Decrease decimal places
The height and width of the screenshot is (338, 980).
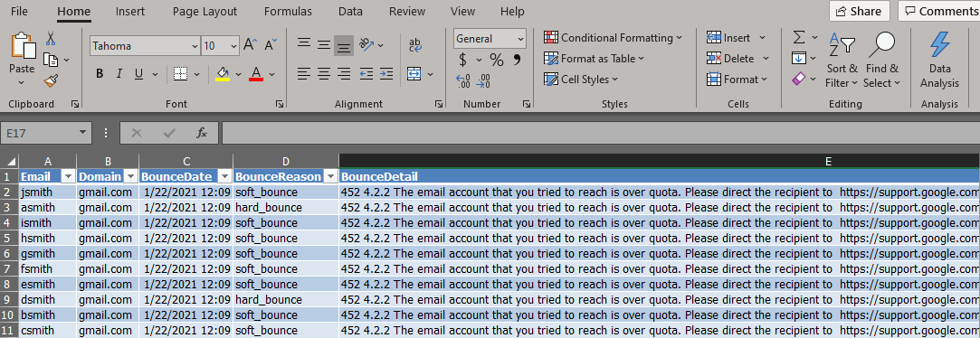[x=483, y=80]
